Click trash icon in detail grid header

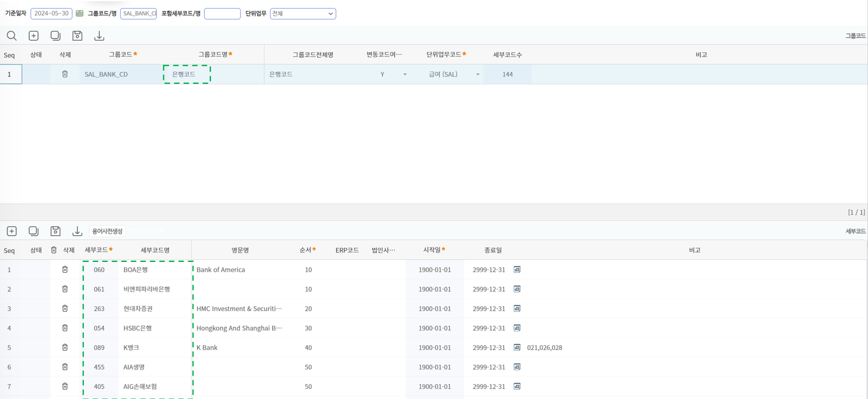point(54,250)
